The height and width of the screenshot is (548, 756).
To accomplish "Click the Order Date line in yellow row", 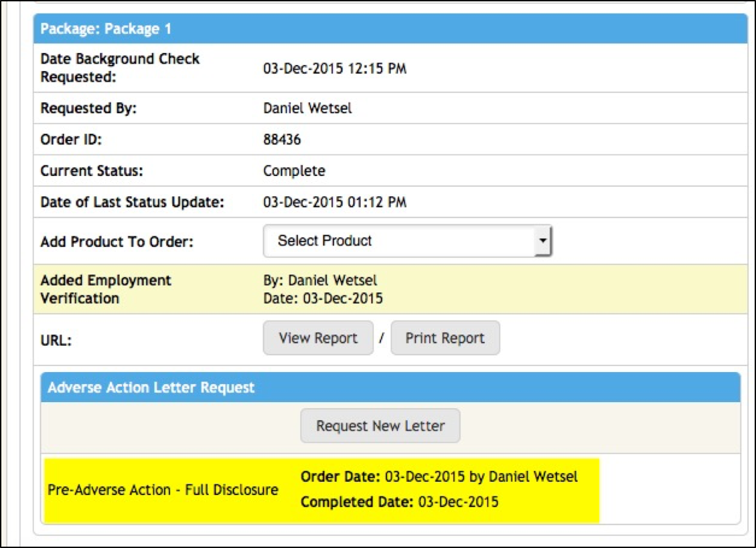I will 439,477.
